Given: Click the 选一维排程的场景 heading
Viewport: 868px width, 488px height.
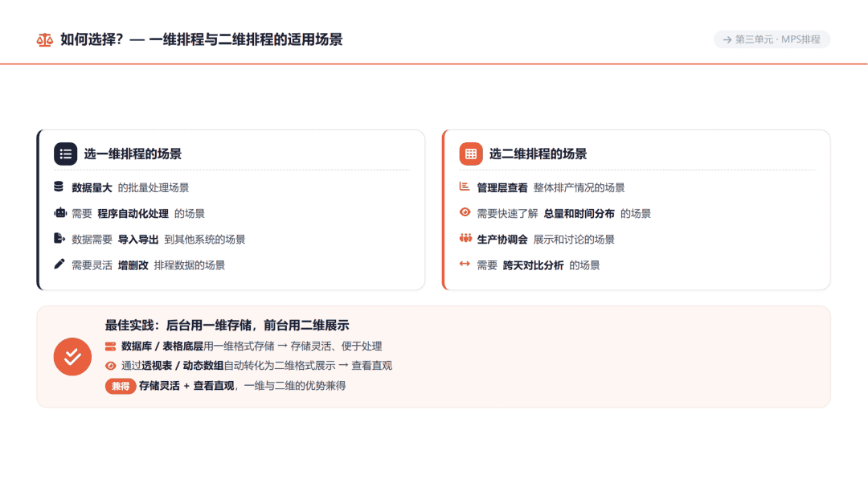Looking at the screenshot, I should click(133, 154).
